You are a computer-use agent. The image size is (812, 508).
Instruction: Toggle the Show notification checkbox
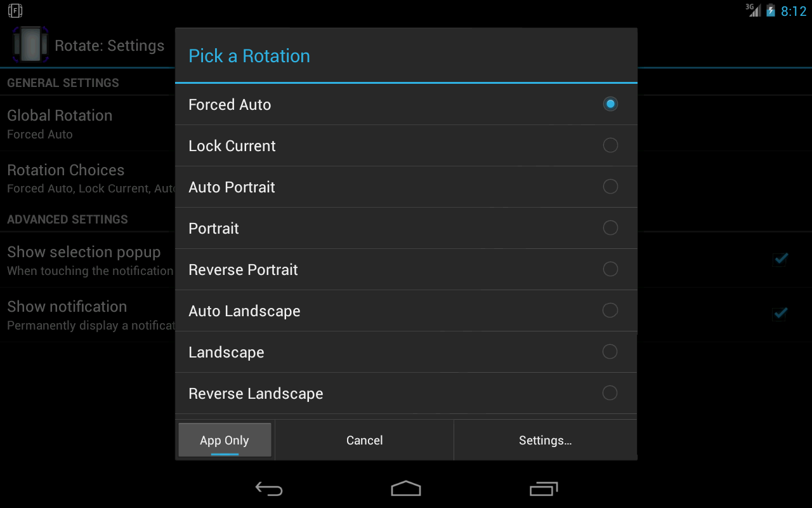pos(780,313)
